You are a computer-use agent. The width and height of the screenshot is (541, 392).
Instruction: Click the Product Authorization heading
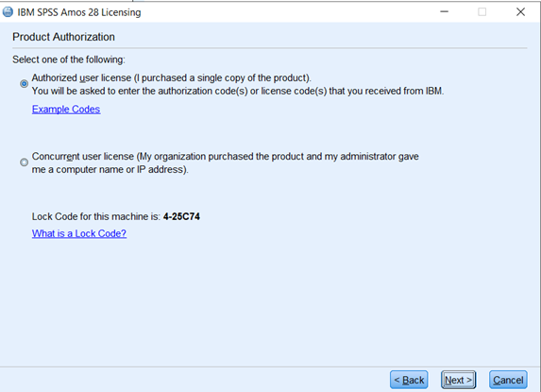coord(63,37)
